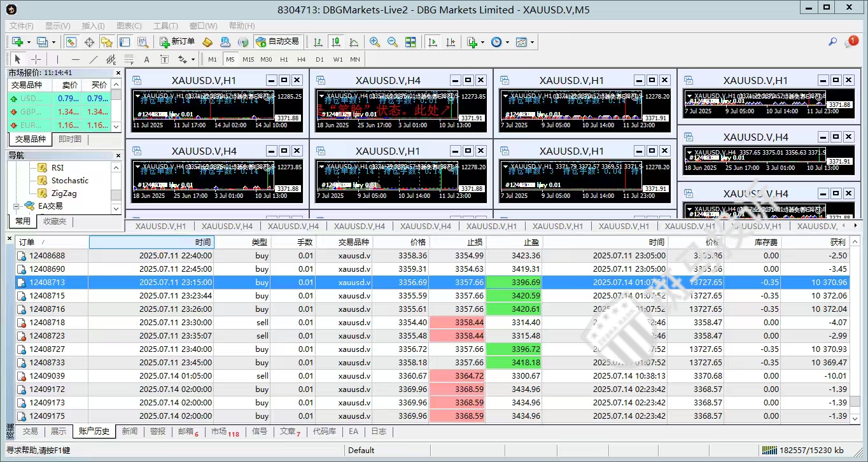Select the Fibonacci retracement tool
The height and width of the screenshot is (462, 868).
(x=129, y=59)
